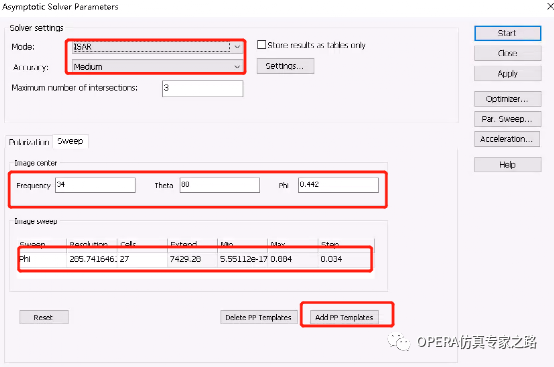Start the asymptotic solver
Screen dimensions: 554x367
click(507, 33)
